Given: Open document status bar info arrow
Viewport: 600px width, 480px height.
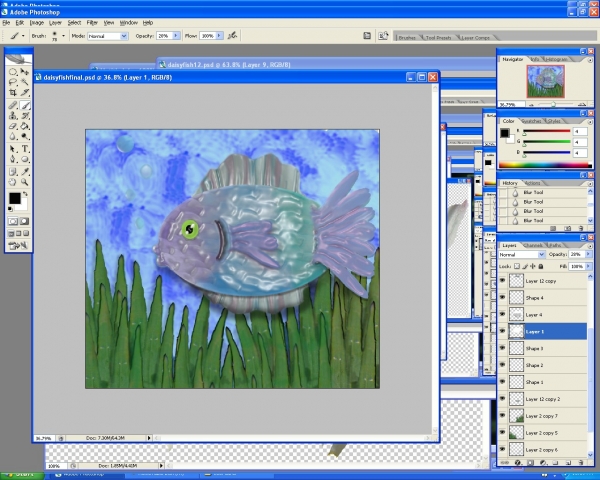Looking at the screenshot, I should [x=149, y=438].
